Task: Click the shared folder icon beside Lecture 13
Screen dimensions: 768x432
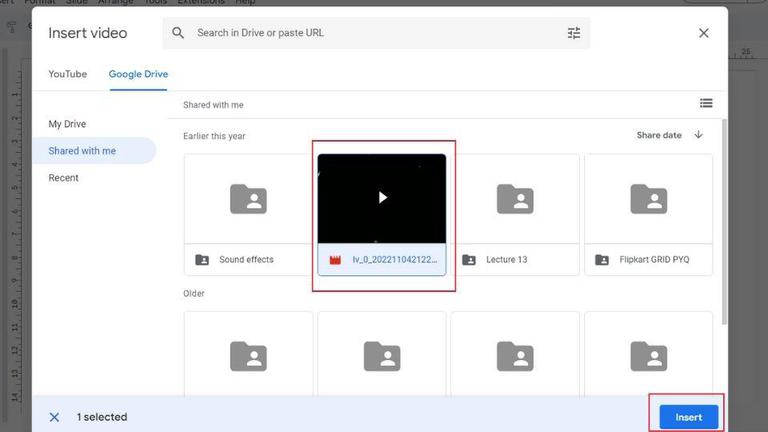Action: coord(469,260)
